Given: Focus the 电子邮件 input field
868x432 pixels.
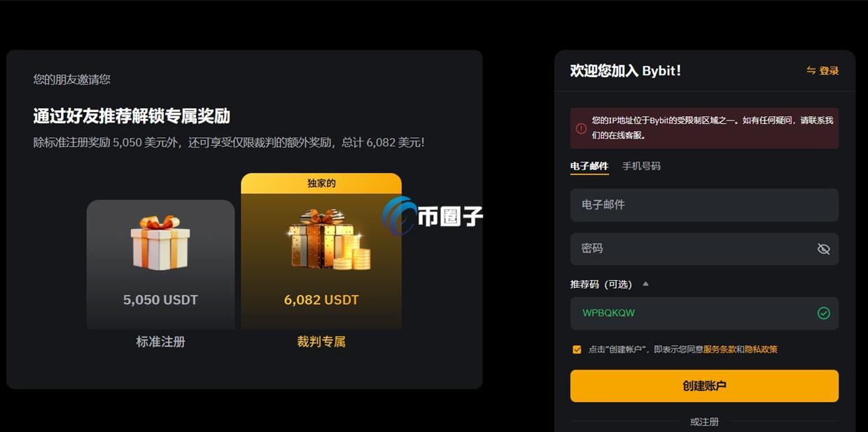Looking at the screenshot, I should pyautogui.click(x=704, y=205).
